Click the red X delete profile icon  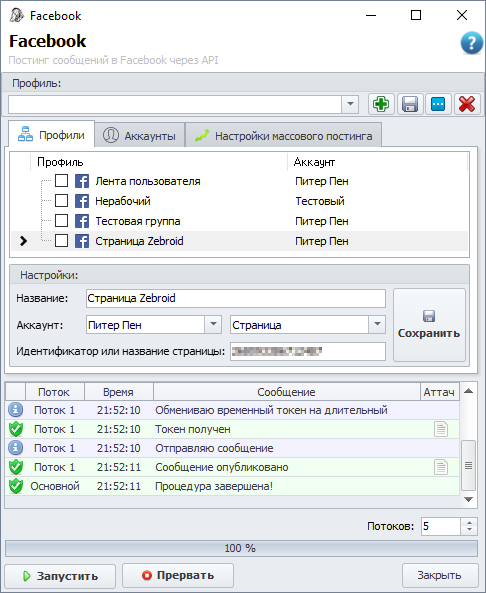467,104
